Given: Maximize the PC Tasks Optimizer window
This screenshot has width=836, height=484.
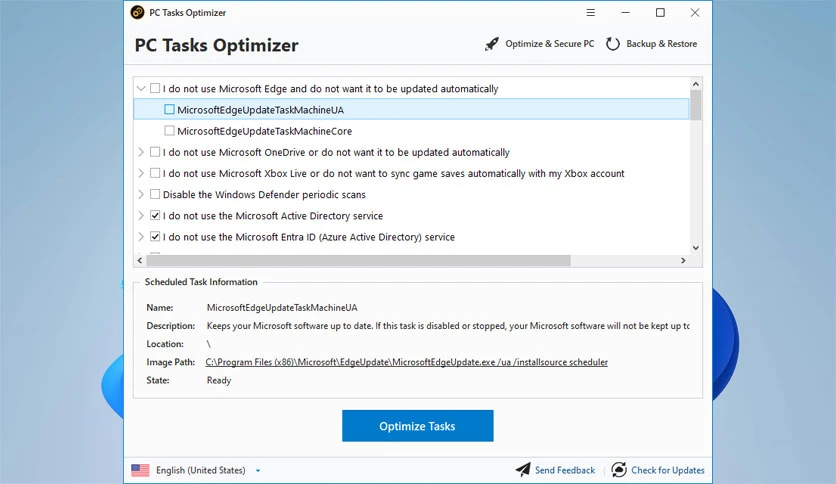Looking at the screenshot, I should click(x=660, y=12).
